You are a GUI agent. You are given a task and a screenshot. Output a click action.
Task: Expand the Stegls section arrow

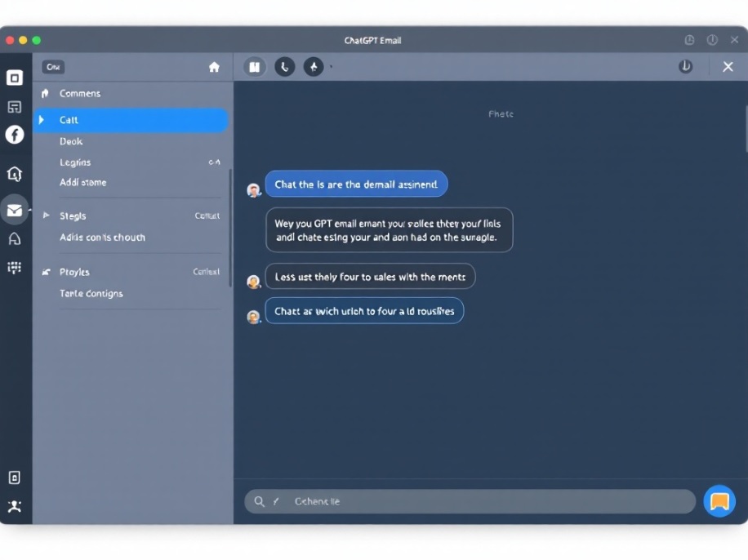[46, 216]
